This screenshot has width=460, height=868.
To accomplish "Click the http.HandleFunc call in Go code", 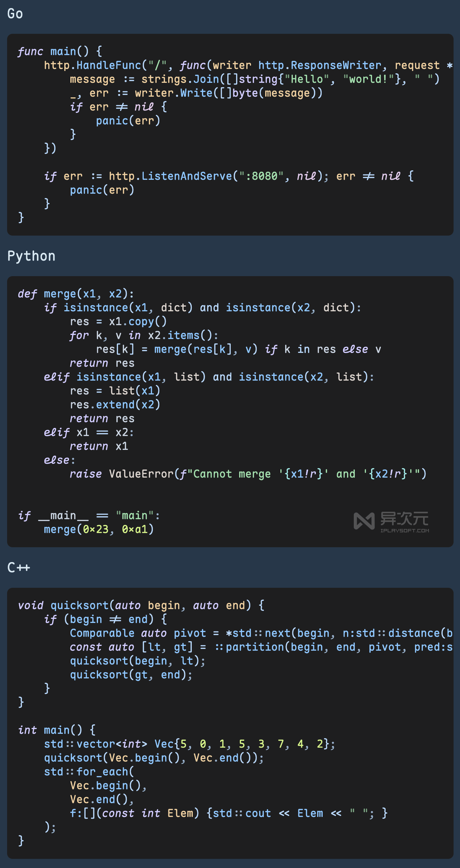I will (x=92, y=65).
